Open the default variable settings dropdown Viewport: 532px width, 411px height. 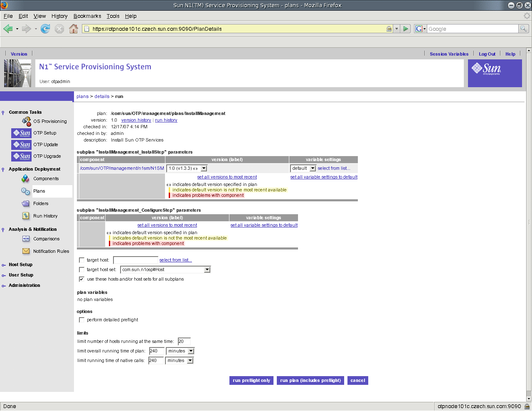[x=303, y=168]
